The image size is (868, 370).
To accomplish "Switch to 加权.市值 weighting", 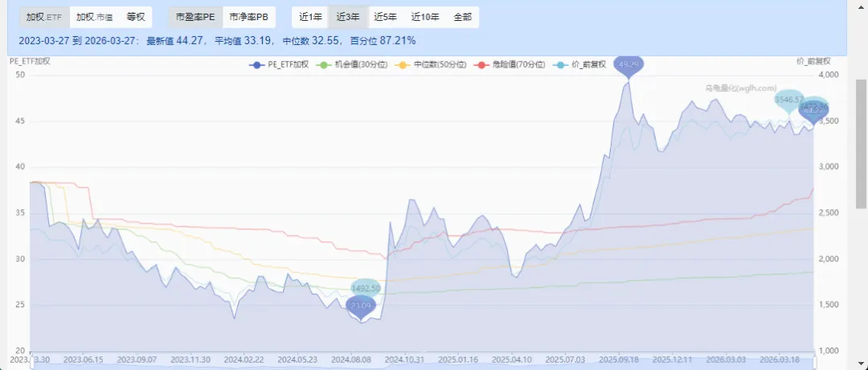I will 94,17.
